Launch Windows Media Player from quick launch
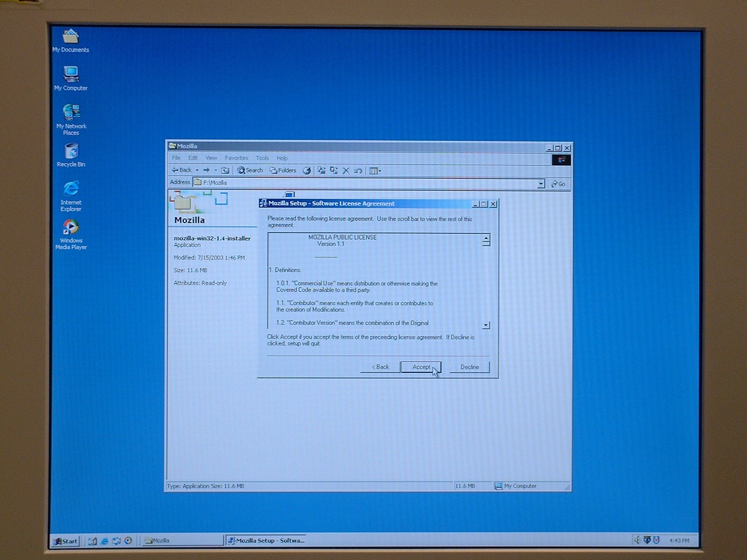747x560 pixels. [x=128, y=540]
